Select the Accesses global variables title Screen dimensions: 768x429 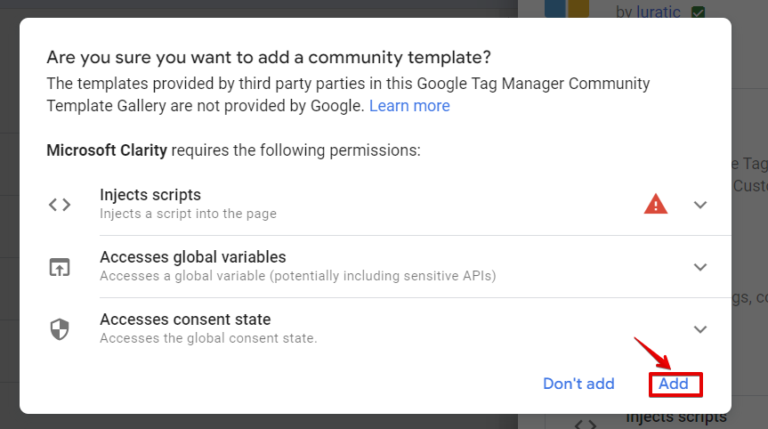tap(193, 257)
